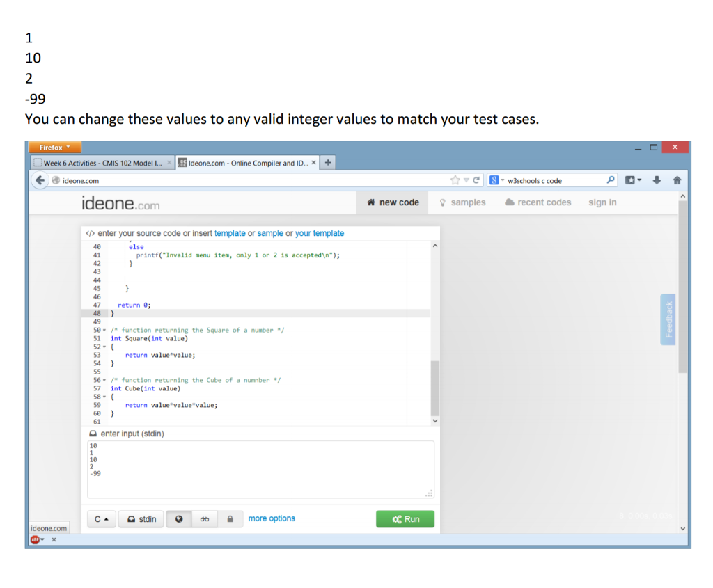Collapse the code fold at line 50
This screenshot has height=588, width=713.
[x=104, y=331]
